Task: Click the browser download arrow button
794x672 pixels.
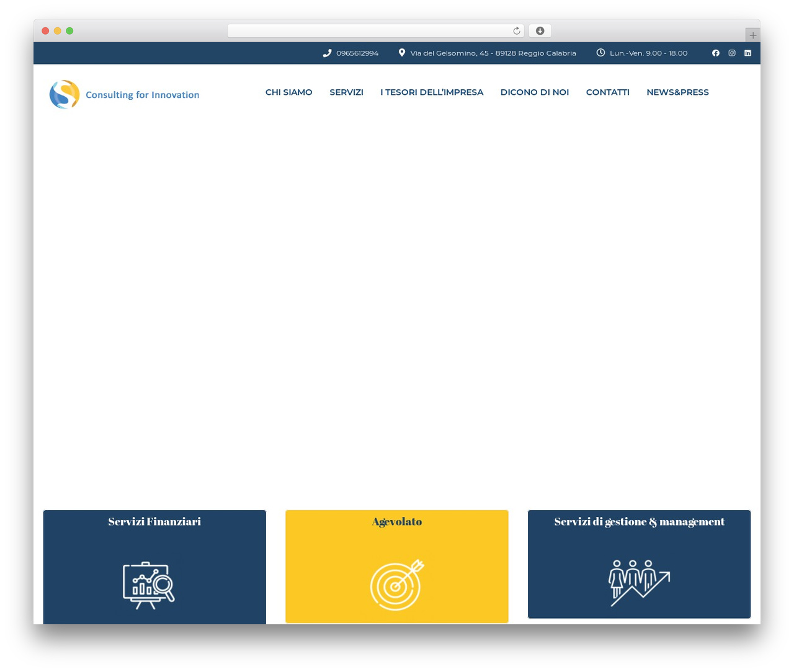Action: pyautogui.click(x=540, y=31)
